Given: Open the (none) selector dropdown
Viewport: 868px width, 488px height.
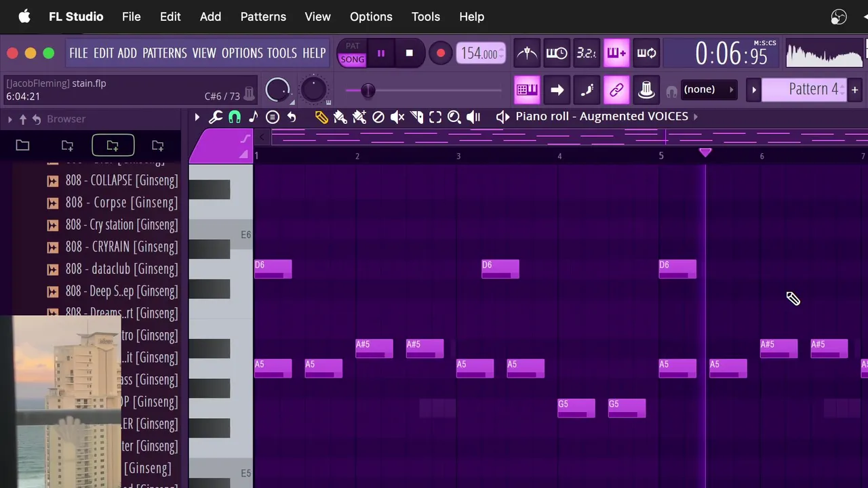Looking at the screenshot, I should [709, 89].
